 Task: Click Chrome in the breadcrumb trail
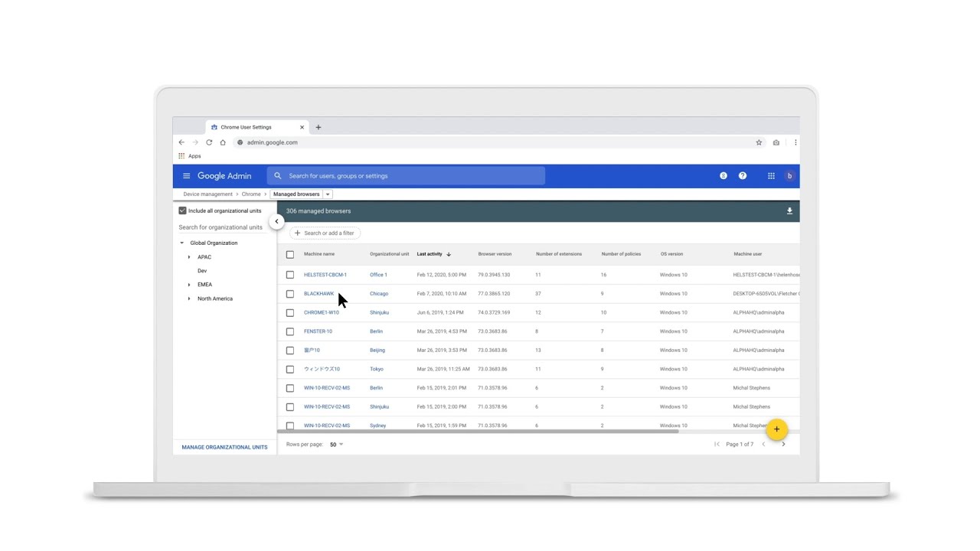(x=251, y=194)
